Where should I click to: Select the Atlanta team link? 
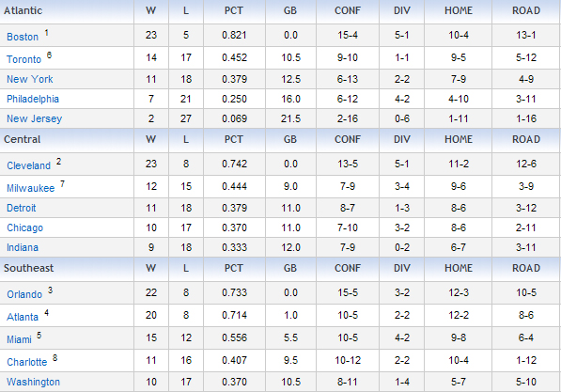point(23,317)
